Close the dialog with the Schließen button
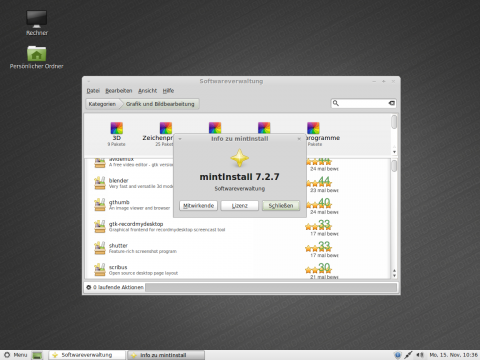The image size is (480, 360). tap(281, 206)
